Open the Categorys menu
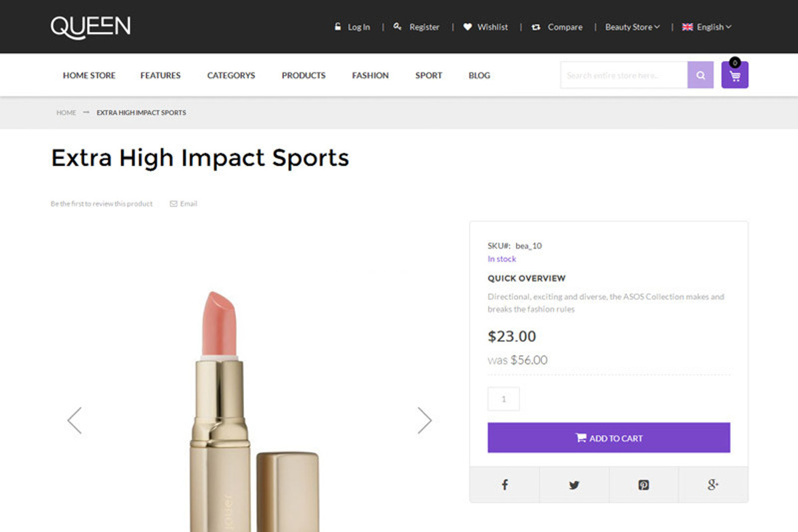 [231, 76]
